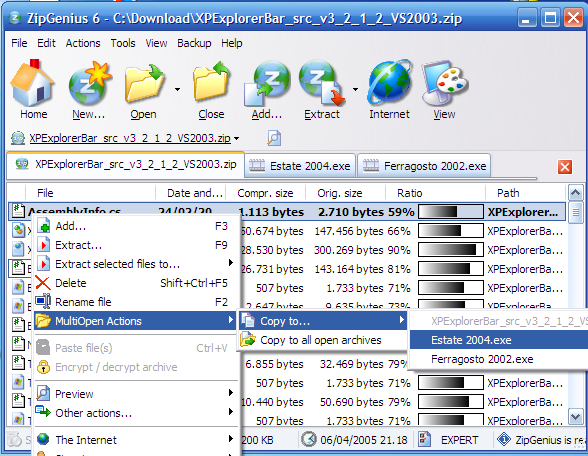Screen dimensions: 588x456
Task: Open Open-button dropdown arrow
Action: coord(177,89)
